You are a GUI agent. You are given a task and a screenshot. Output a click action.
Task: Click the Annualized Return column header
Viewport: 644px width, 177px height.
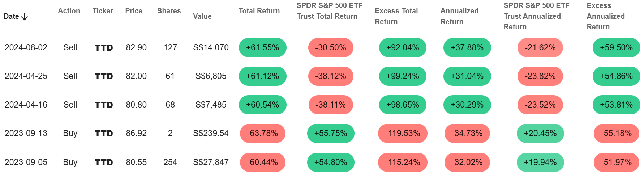coord(459,16)
